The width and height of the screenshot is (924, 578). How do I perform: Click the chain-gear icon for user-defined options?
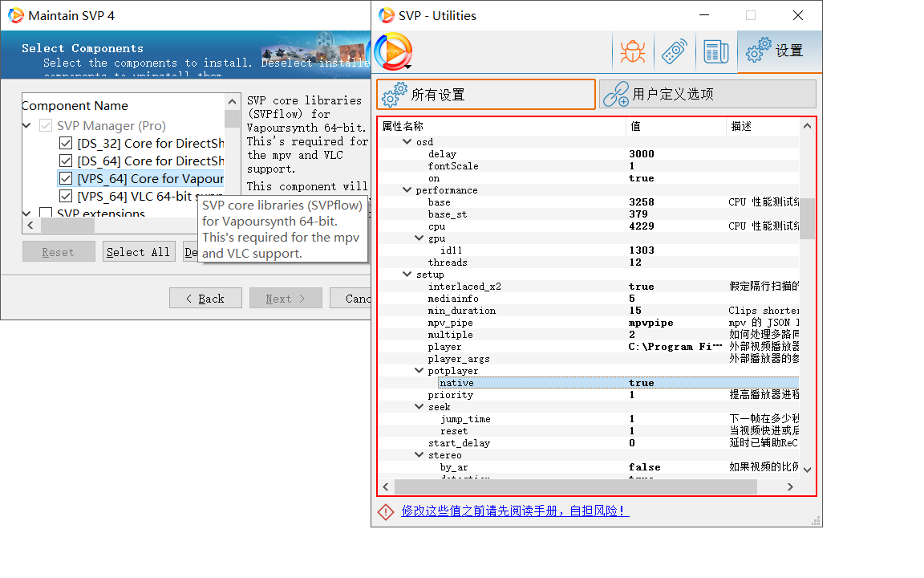616,94
